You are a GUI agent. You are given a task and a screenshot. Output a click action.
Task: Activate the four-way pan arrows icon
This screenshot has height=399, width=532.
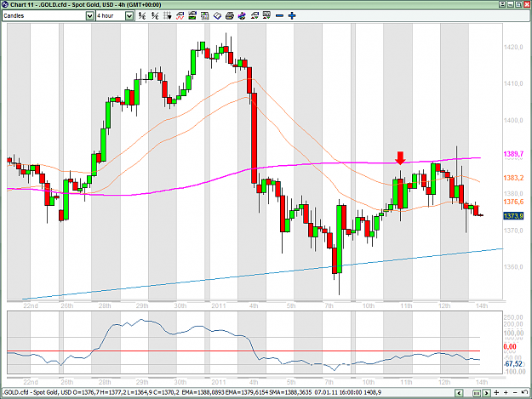click(496, 392)
